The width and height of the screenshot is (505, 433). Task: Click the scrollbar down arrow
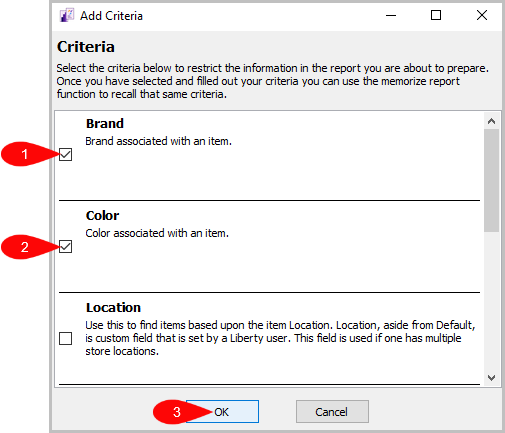(491, 378)
